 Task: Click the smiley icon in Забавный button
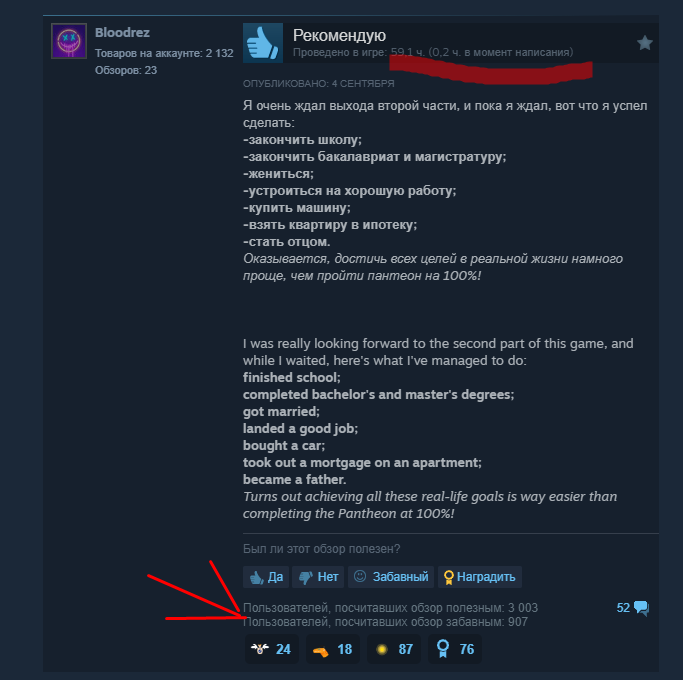(360, 576)
